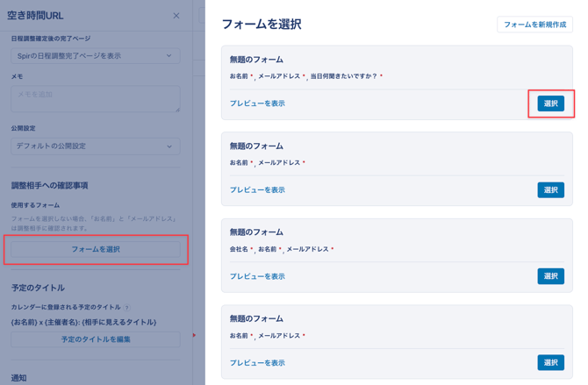Select the form asking 当日何聞きたいですか?
The height and width of the screenshot is (385, 588).
(550, 103)
